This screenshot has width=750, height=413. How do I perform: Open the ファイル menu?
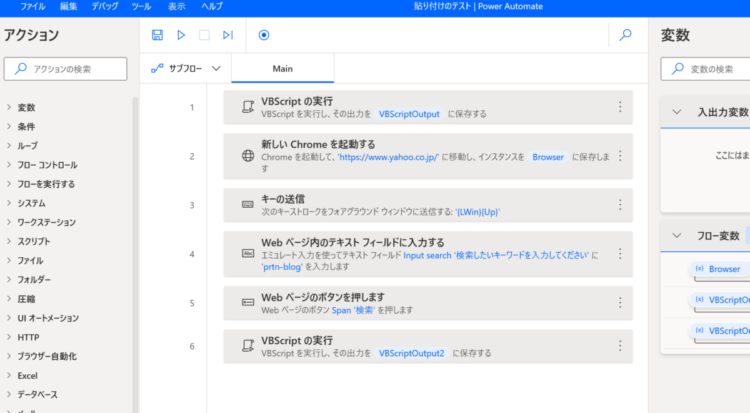[33, 6]
